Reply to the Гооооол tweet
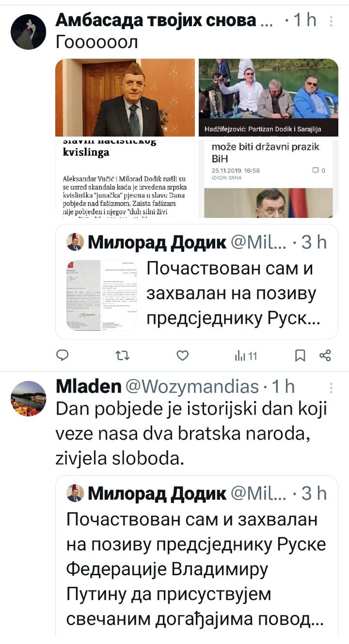 63,356
